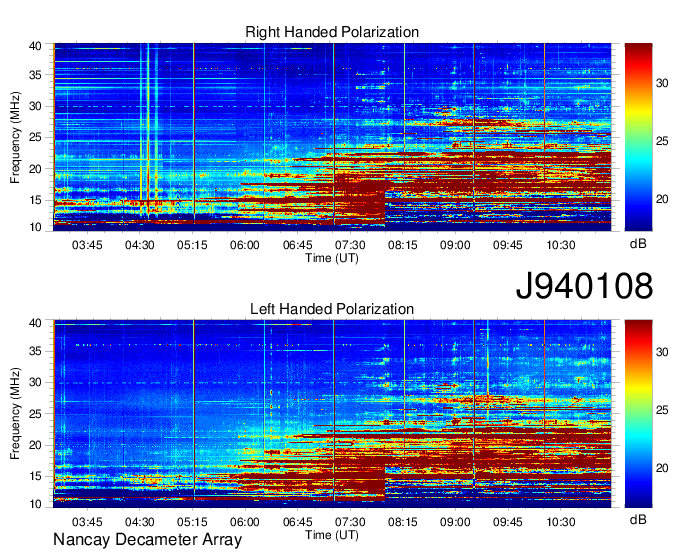The image size is (680, 552).
Task: Click the left-handed polarization spectrogram image
Action: coord(332,414)
